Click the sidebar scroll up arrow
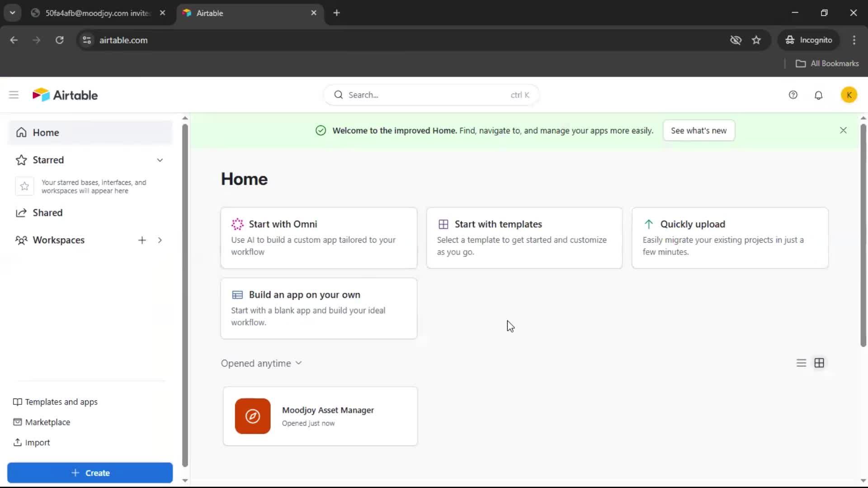The image size is (868, 488). [x=185, y=118]
